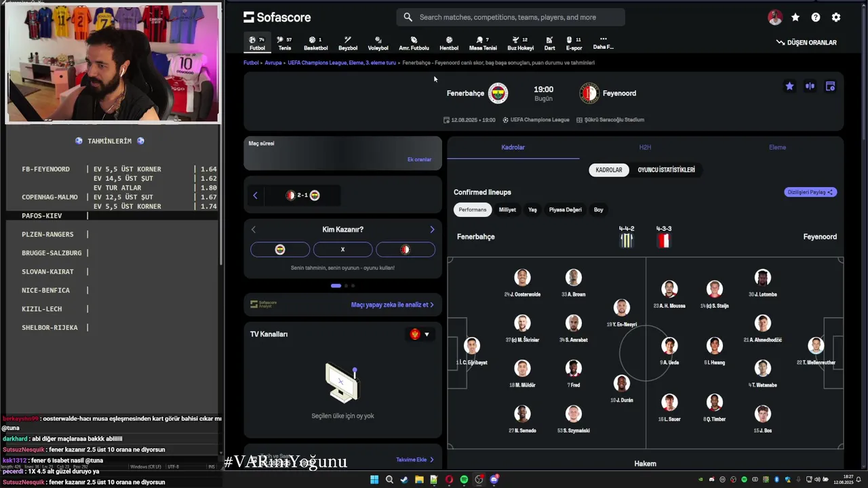Open the Dart sport category
This screenshot has height=488, width=868.
coord(549,43)
